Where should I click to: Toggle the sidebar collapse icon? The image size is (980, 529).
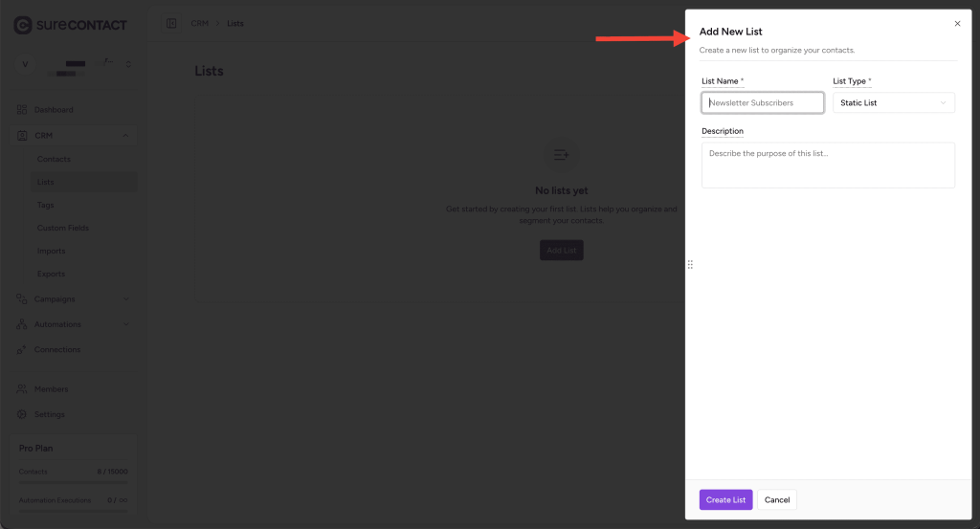tap(171, 23)
